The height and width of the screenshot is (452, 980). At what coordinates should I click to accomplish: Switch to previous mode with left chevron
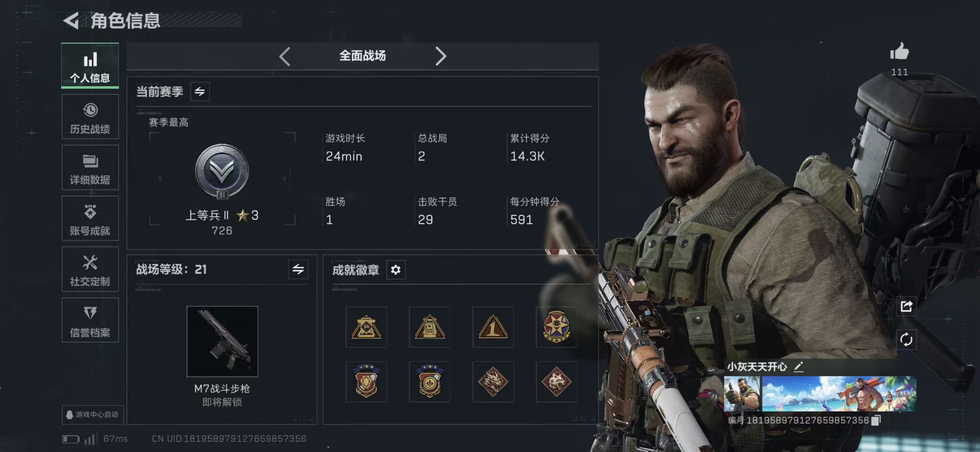284,56
